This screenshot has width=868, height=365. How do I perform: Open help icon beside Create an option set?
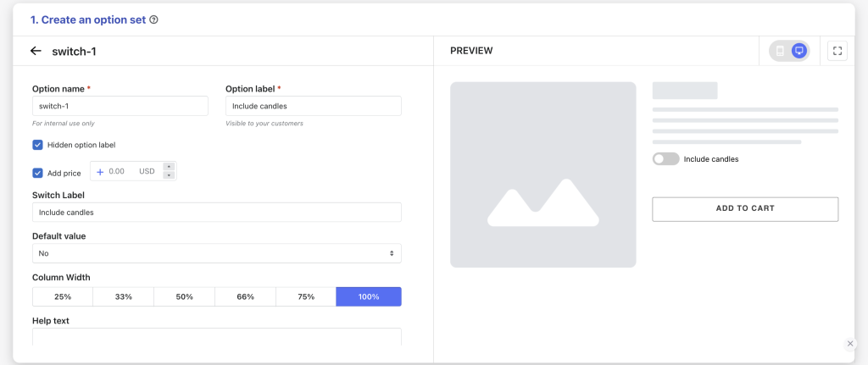[x=154, y=20]
